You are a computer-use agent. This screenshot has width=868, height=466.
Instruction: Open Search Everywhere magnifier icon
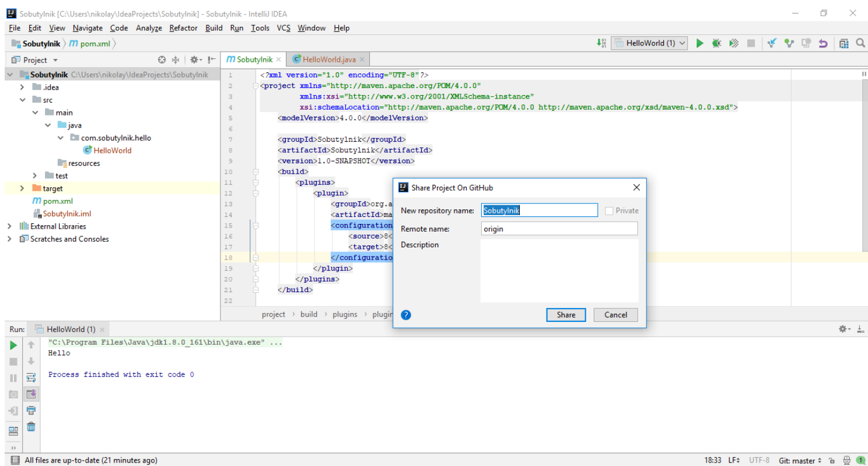pos(860,43)
